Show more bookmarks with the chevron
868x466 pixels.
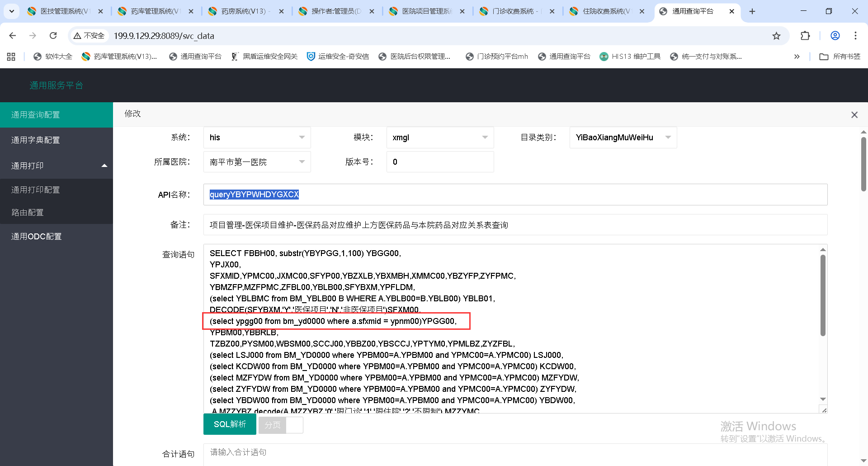tap(797, 57)
